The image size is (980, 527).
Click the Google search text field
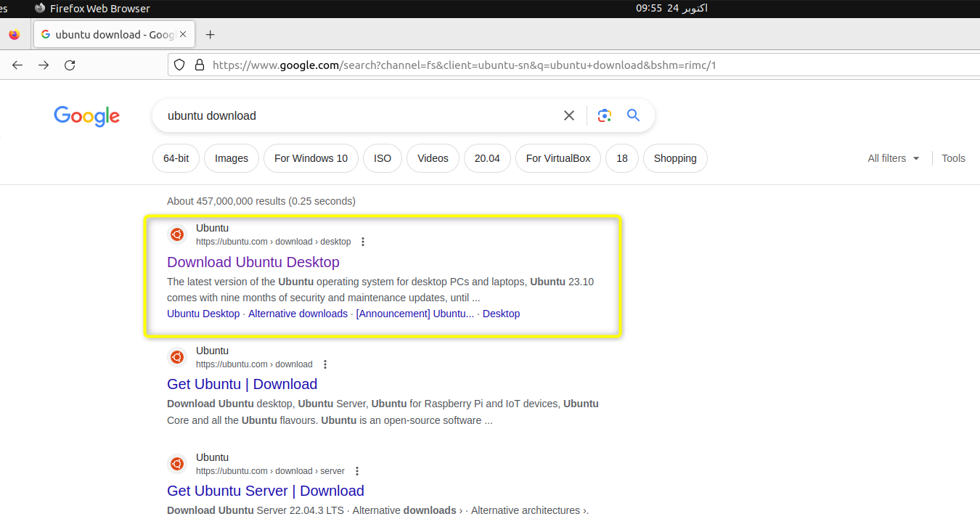[359, 115]
